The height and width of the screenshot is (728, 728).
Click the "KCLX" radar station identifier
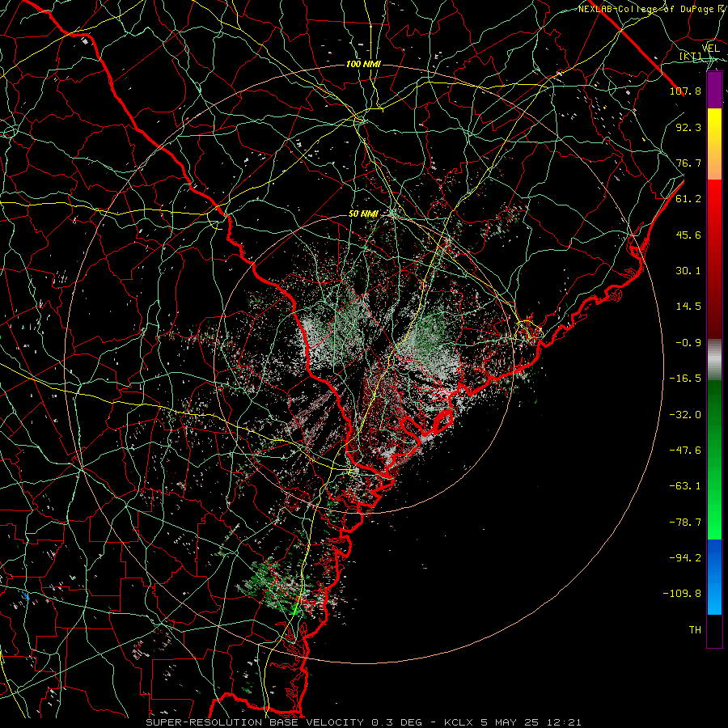coord(459,722)
